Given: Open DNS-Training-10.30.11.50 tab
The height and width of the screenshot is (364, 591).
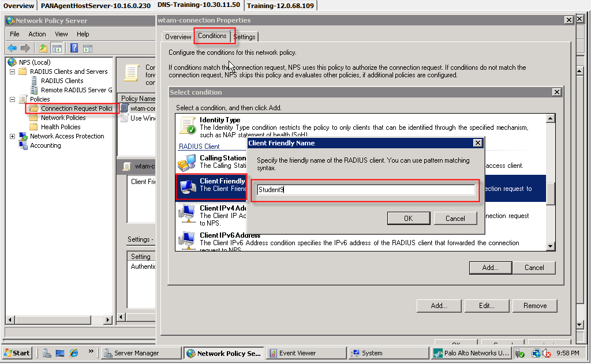Looking at the screenshot, I should 199,5.
